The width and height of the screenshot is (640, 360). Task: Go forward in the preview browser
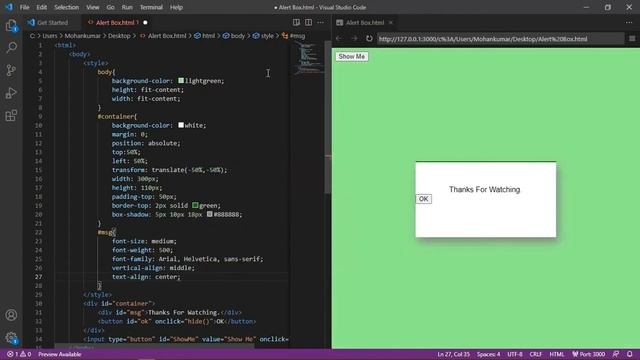[x=354, y=38]
